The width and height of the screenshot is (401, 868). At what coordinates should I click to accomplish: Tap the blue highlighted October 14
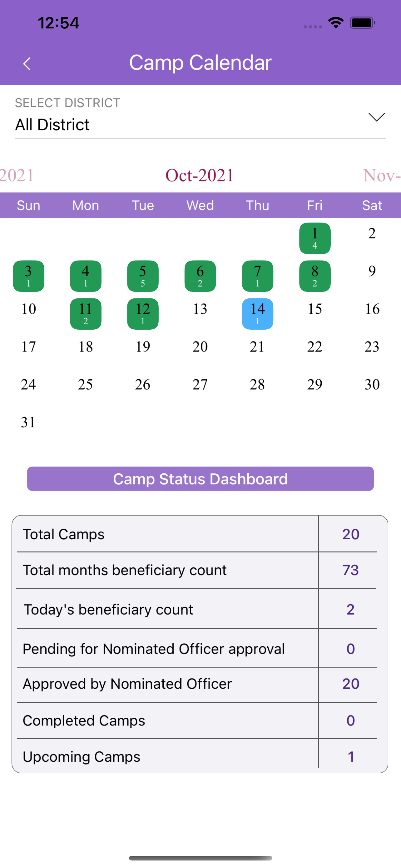point(257,313)
